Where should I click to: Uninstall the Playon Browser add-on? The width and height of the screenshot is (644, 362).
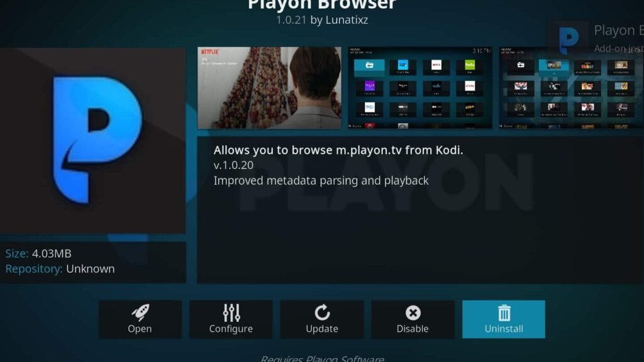pos(504,319)
